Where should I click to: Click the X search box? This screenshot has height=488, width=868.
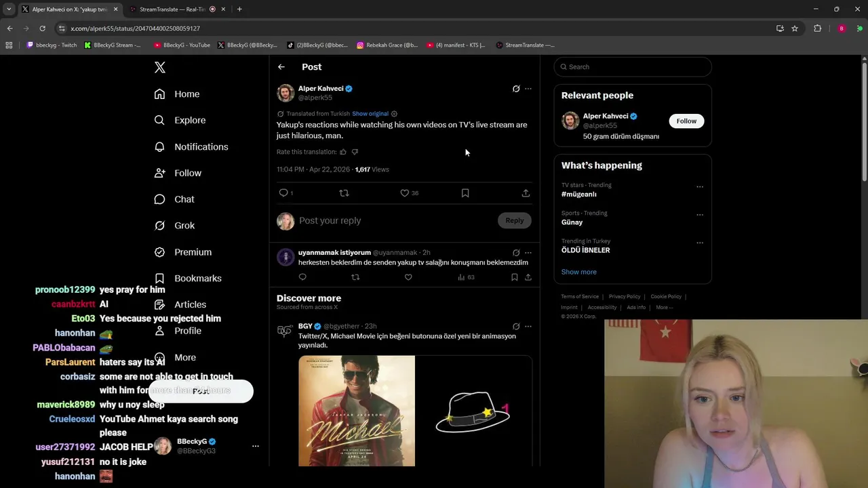tap(633, 67)
